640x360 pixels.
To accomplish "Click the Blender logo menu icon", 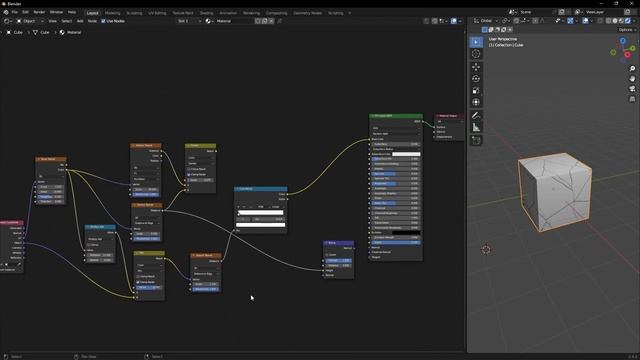I will (6, 12).
